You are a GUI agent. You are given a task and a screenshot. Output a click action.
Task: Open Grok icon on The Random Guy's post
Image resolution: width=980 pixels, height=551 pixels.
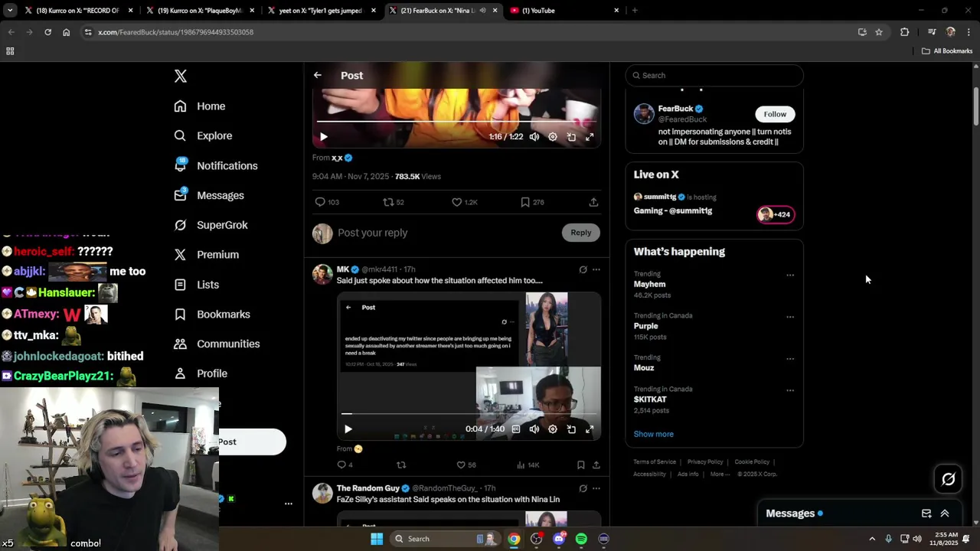point(583,488)
